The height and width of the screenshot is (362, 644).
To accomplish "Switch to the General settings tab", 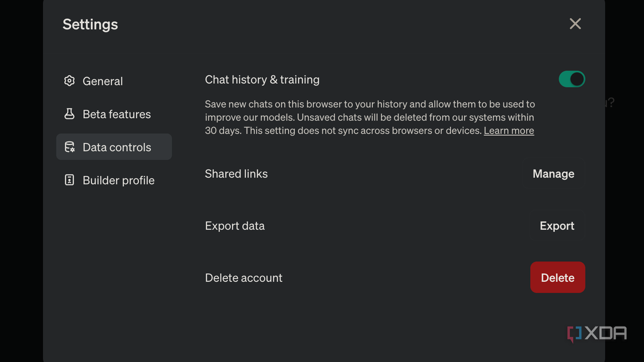I will (103, 81).
